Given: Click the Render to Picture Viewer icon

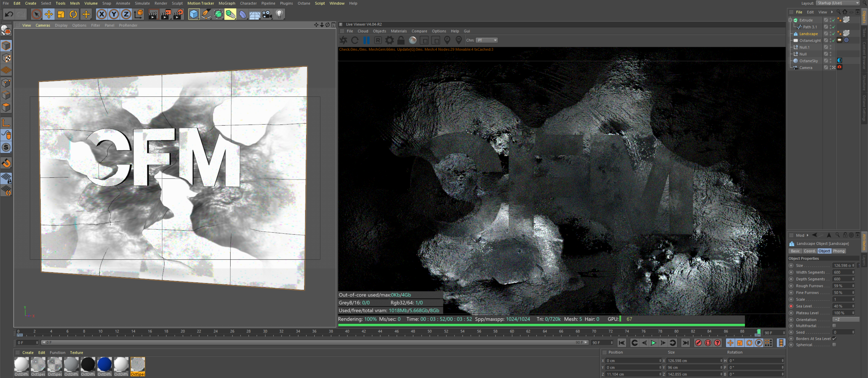Looking at the screenshot, I should 165,14.
